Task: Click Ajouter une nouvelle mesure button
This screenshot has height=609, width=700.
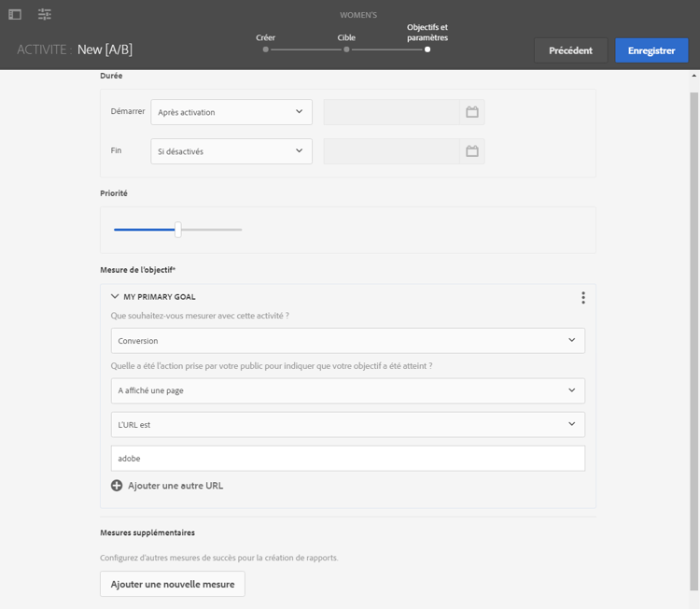Action: pos(173,584)
